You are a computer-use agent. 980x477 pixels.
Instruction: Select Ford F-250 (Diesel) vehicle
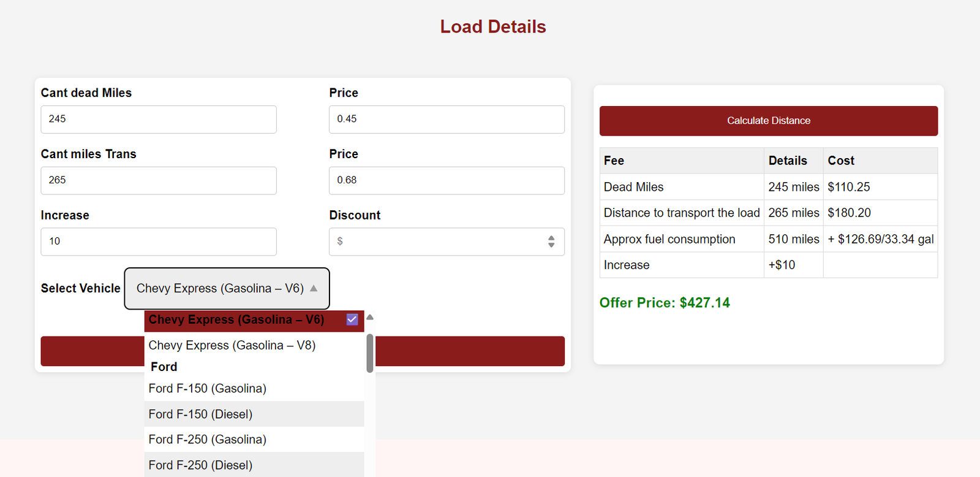(201, 465)
